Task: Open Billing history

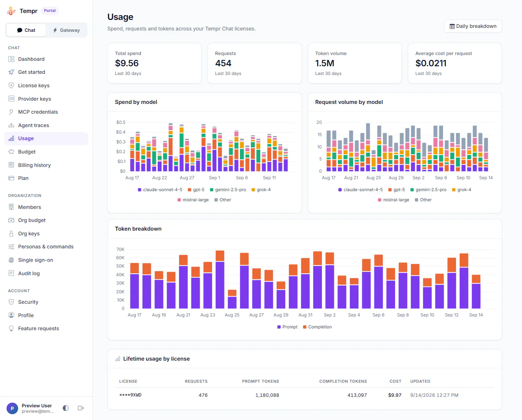Action: (x=46, y=165)
